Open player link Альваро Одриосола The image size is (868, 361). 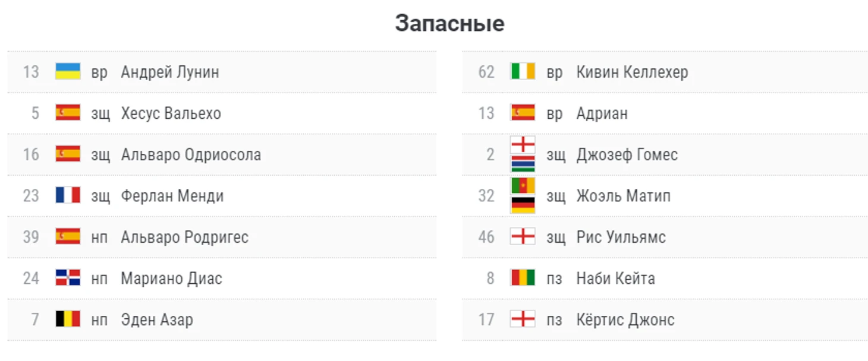[x=191, y=154]
